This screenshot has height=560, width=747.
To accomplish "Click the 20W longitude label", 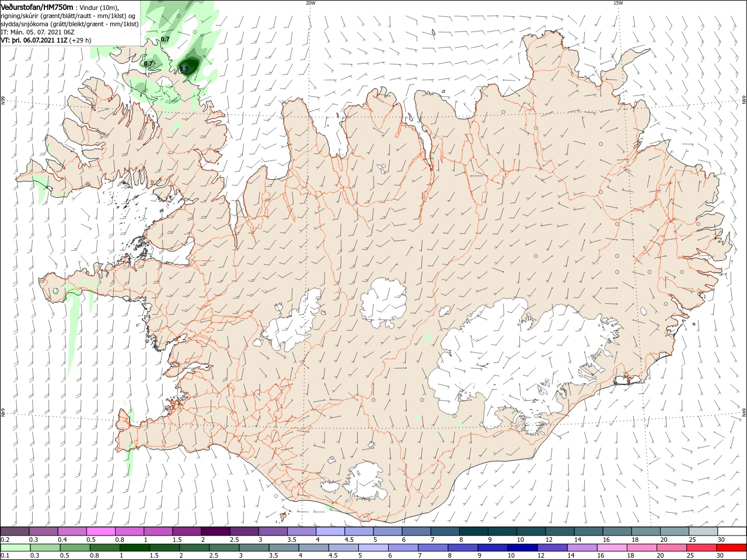I will 310,3.
